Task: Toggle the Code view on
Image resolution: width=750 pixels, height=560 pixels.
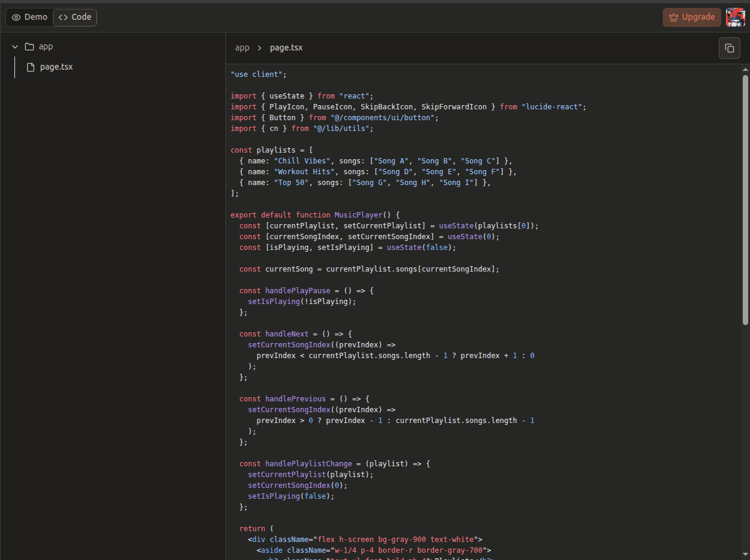Action: (75, 17)
